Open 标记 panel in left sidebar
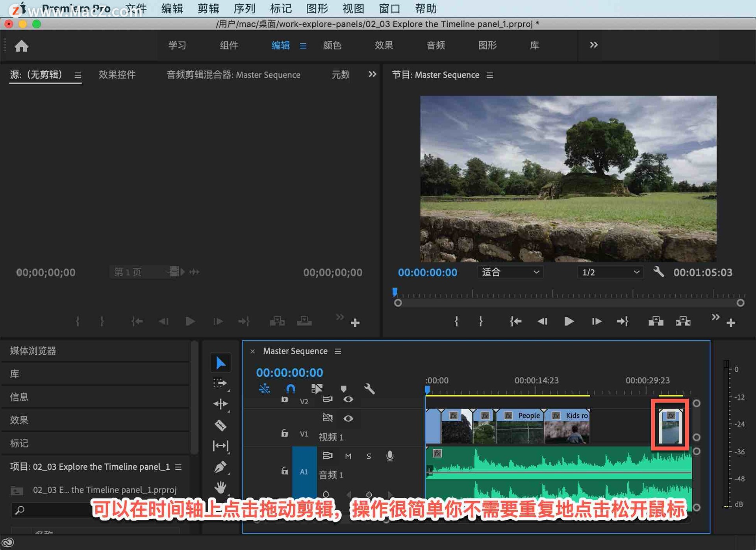Image resolution: width=756 pixels, height=550 pixels. (x=19, y=443)
